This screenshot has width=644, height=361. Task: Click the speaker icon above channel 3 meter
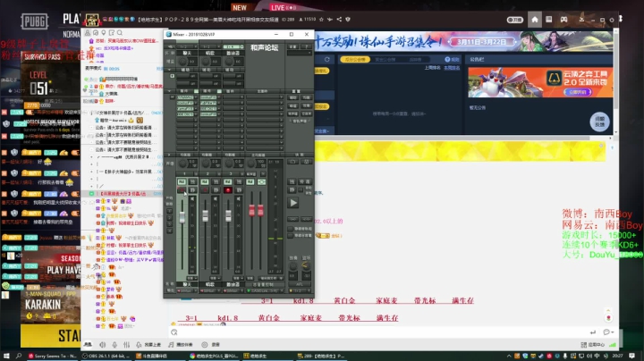pos(238,198)
